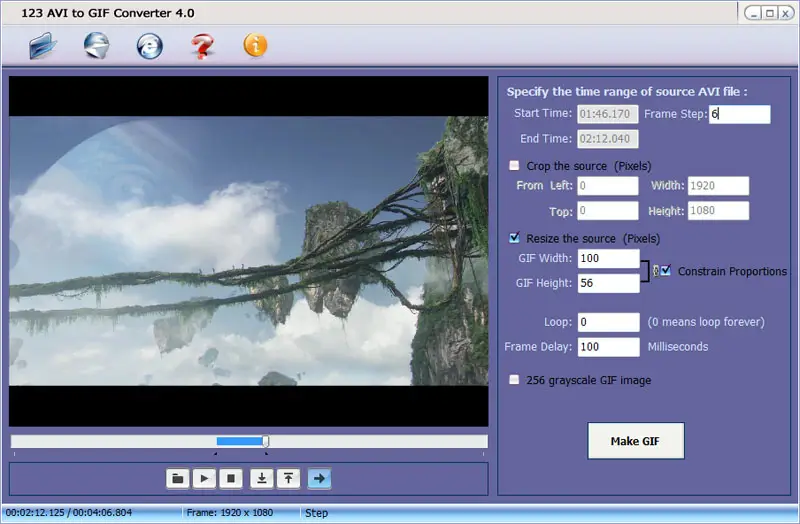Click the '(0 means loop forever)' hint
Screen dimensions: 800x524
coord(706,322)
